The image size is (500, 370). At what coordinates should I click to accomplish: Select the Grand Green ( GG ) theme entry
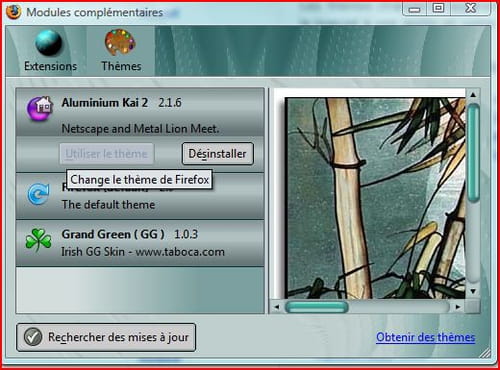point(140,243)
